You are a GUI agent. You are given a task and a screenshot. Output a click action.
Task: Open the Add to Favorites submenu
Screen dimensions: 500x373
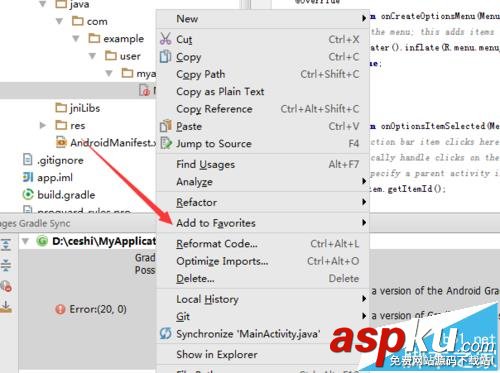point(263,223)
